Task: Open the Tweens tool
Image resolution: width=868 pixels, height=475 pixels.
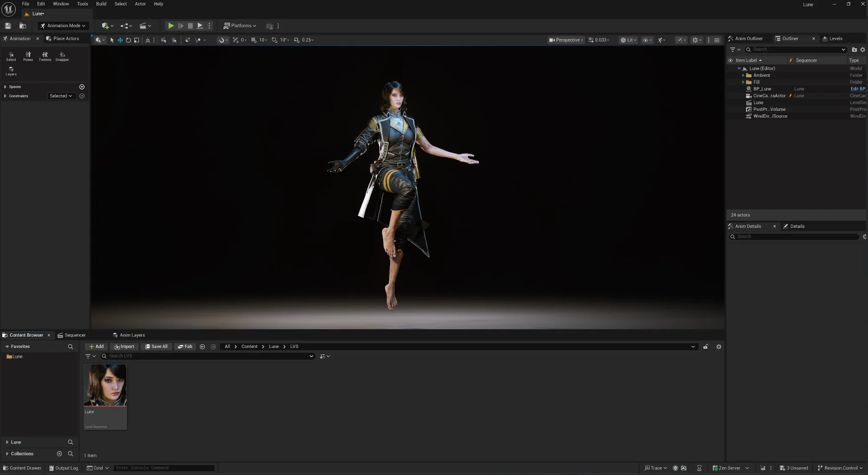Action: point(45,56)
